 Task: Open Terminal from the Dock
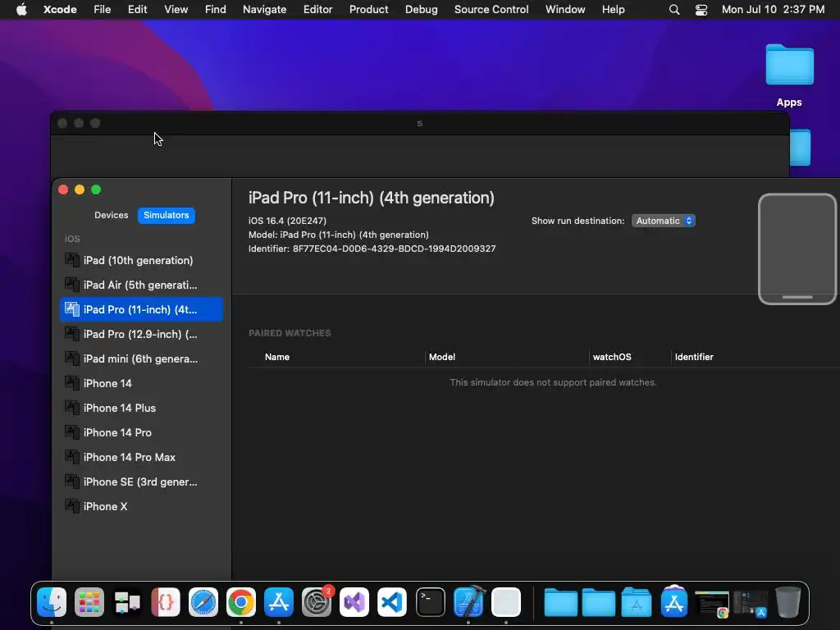click(430, 602)
